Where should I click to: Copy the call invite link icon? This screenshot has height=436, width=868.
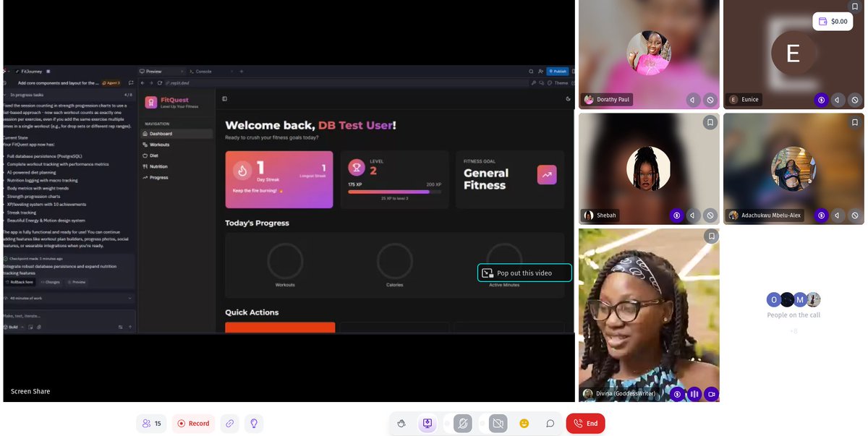click(x=230, y=423)
